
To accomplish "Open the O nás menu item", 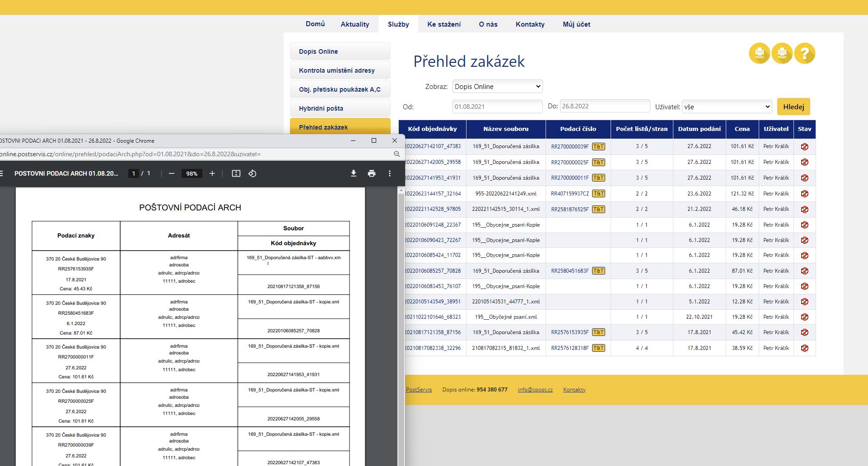I will 488,24.
